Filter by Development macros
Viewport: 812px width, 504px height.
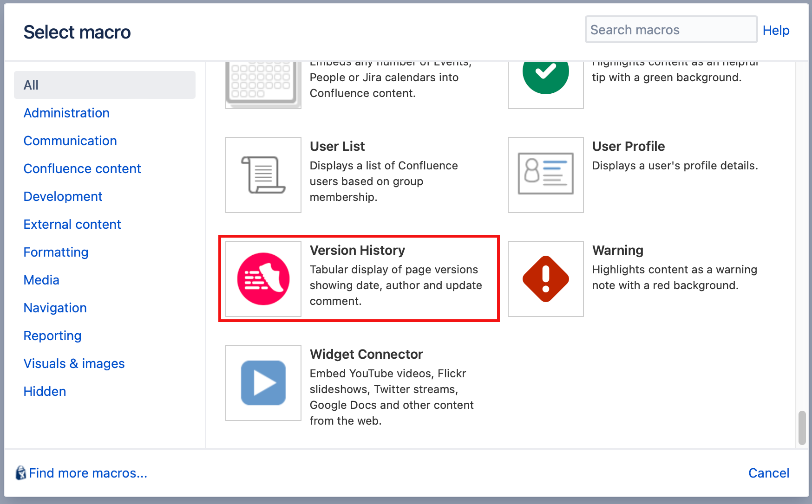point(63,196)
